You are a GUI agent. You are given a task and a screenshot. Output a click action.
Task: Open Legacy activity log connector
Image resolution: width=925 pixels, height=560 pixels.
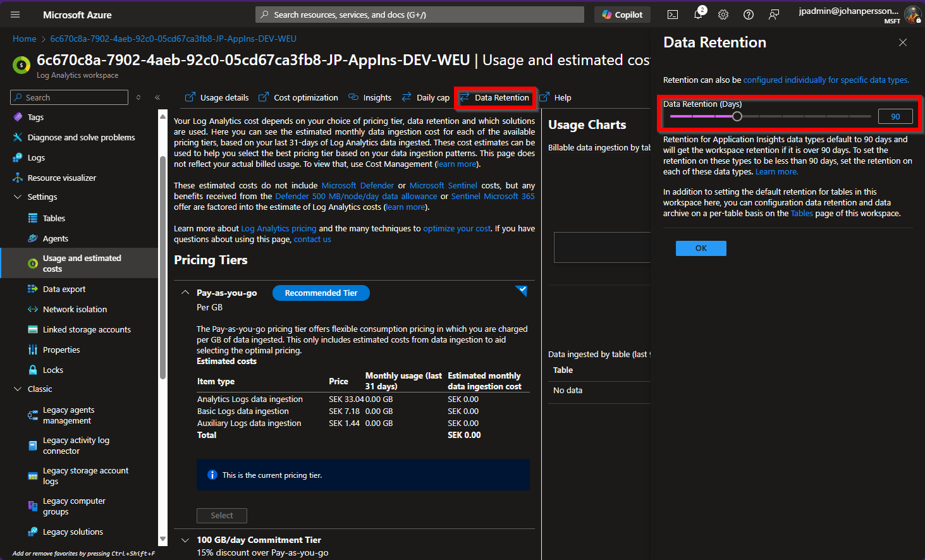(x=76, y=446)
